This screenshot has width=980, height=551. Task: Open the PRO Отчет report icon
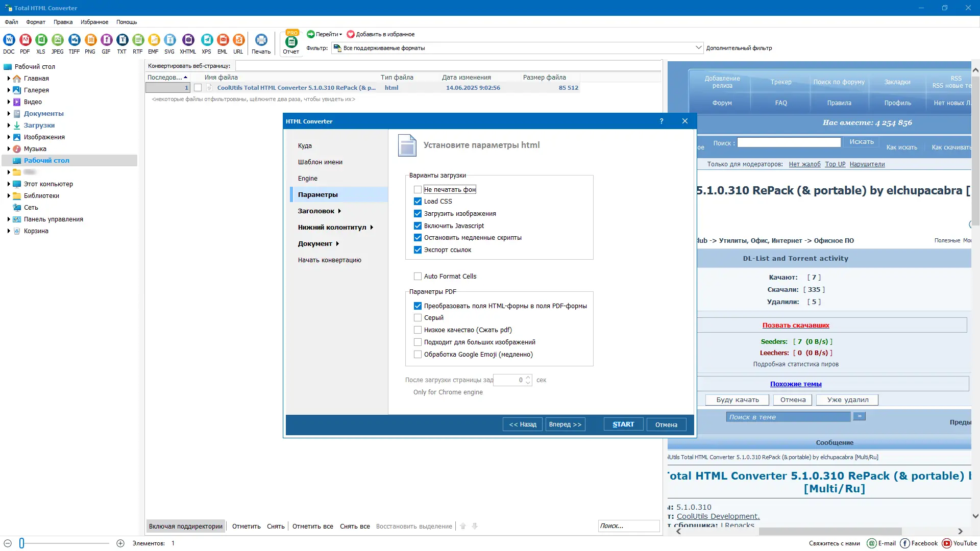tap(291, 42)
